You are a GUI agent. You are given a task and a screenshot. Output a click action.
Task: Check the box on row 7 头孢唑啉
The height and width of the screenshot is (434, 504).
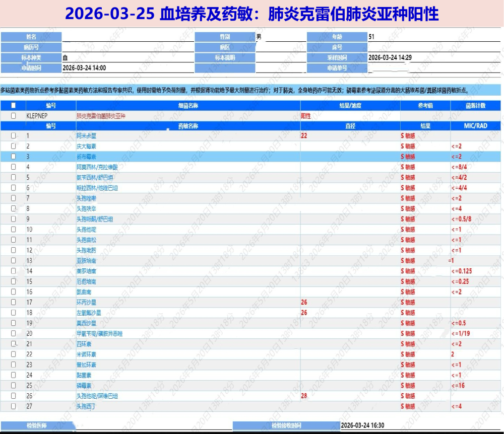point(14,198)
